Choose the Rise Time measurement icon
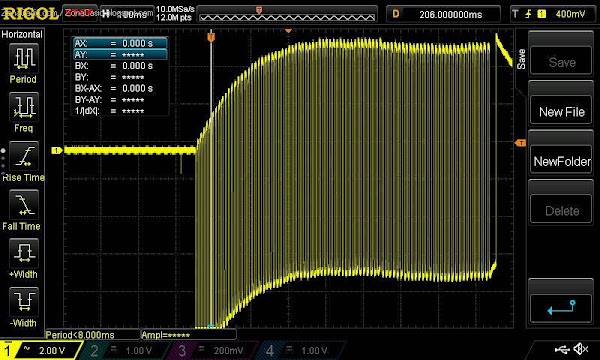This screenshot has width=600, height=360. coord(23,156)
